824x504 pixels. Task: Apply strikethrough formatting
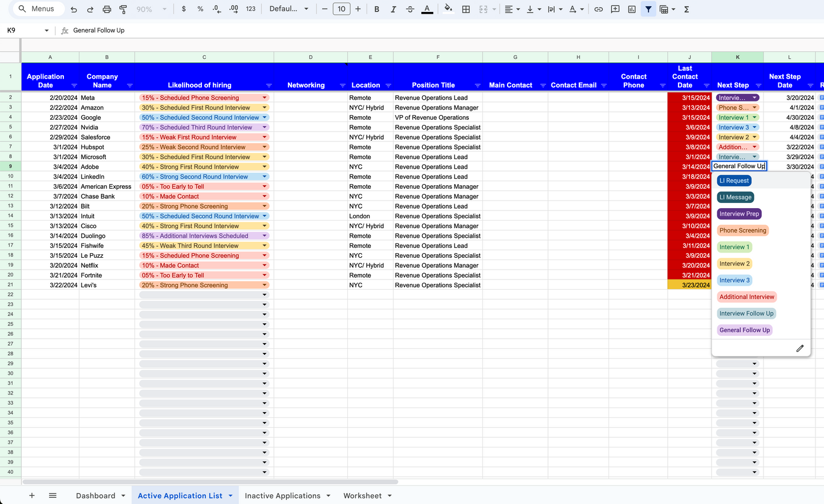click(410, 9)
